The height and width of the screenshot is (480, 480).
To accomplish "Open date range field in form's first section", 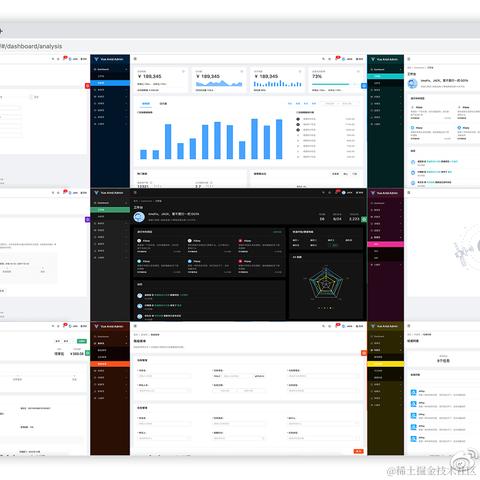I will 239,391.
